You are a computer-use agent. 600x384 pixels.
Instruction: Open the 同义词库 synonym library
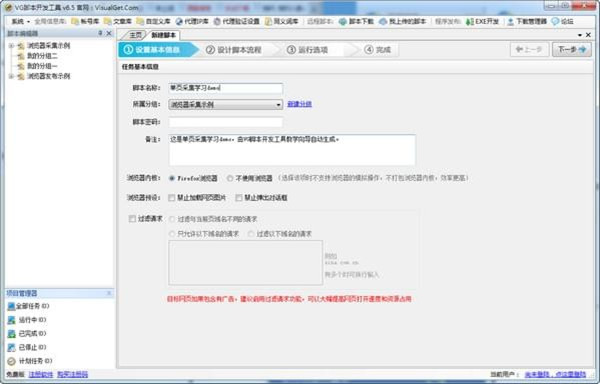(282, 21)
